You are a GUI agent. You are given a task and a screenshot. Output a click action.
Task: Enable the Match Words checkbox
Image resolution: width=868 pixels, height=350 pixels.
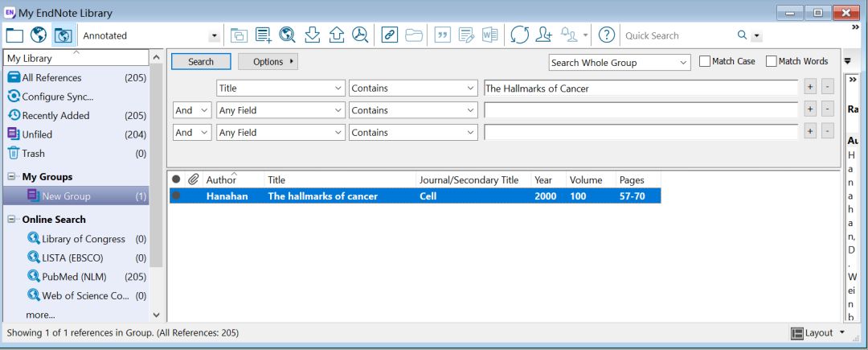click(x=771, y=61)
